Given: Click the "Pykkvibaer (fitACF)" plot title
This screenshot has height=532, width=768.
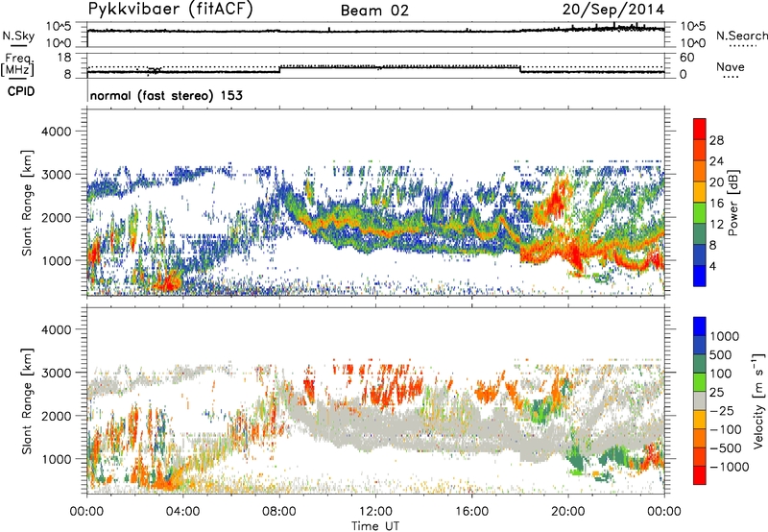Looking at the screenshot, I should 170,10.
